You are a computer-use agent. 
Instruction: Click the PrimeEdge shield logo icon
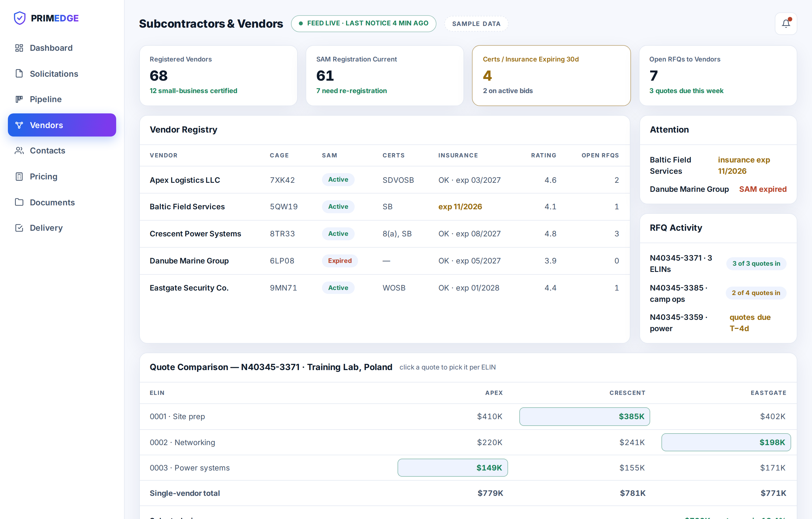pos(19,18)
